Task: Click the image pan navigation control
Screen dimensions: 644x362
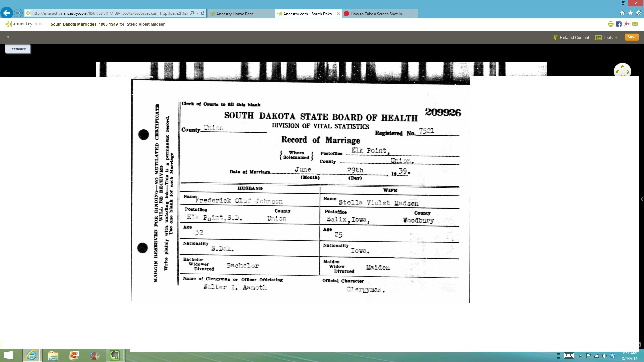Action: pyautogui.click(x=622, y=71)
